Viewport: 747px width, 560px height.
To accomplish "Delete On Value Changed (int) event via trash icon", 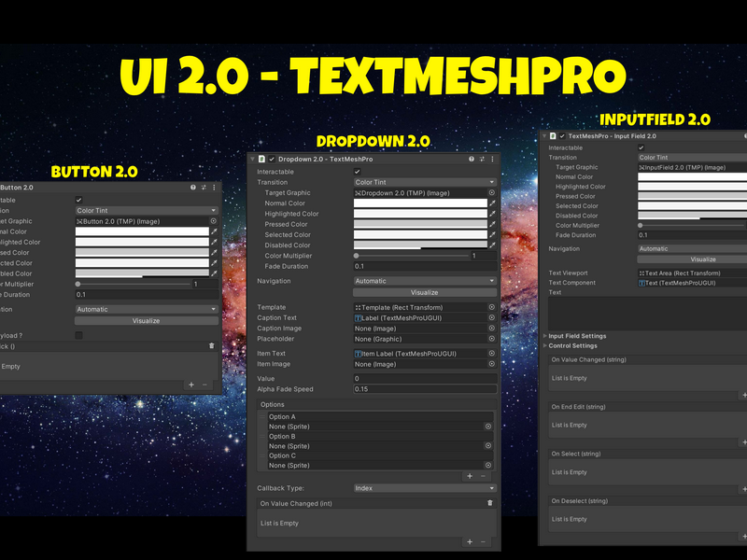I will 489,503.
